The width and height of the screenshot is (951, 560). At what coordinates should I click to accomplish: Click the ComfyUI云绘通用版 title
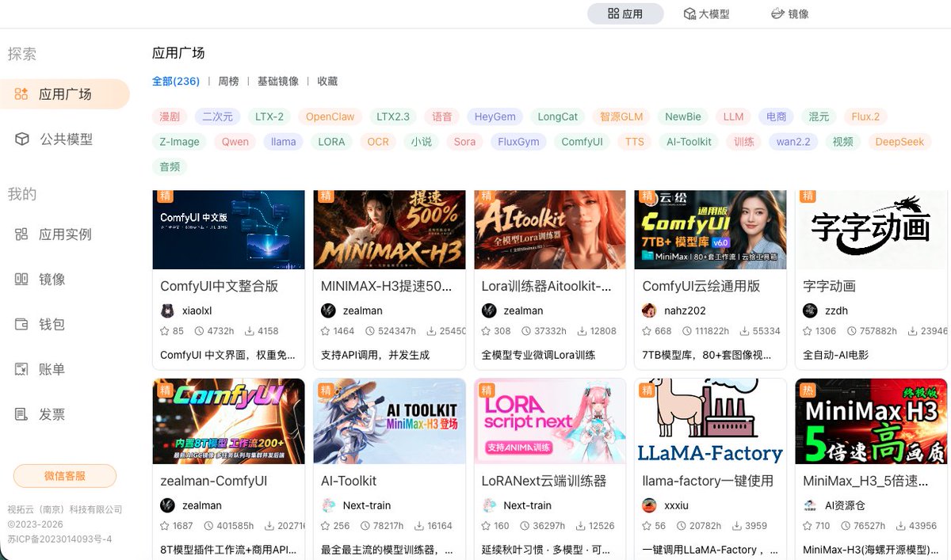click(x=701, y=286)
